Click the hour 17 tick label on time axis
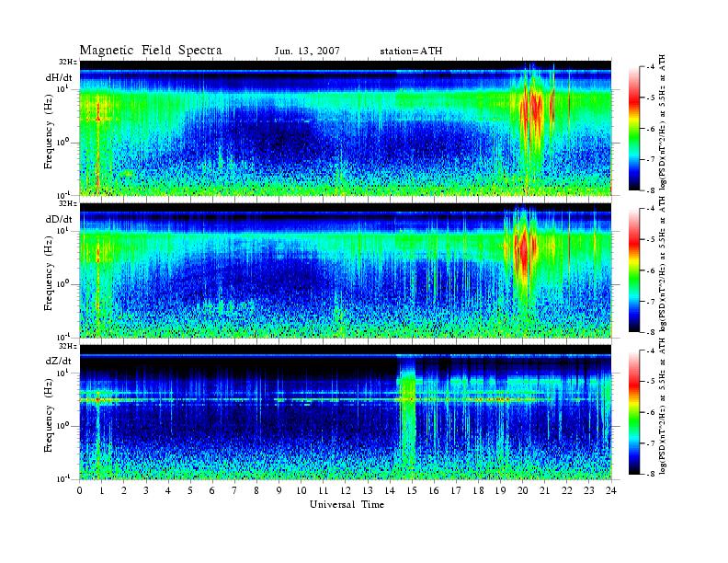The height and width of the screenshot is (563, 728). [456, 490]
